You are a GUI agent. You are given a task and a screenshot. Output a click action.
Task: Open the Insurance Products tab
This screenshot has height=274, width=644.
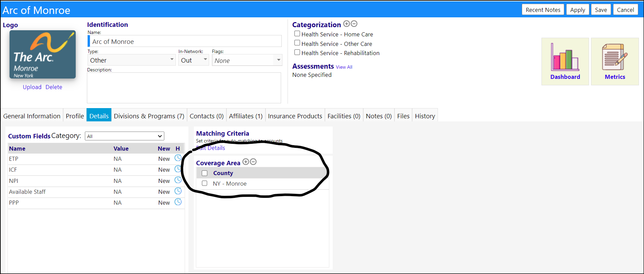click(x=295, y=116)
